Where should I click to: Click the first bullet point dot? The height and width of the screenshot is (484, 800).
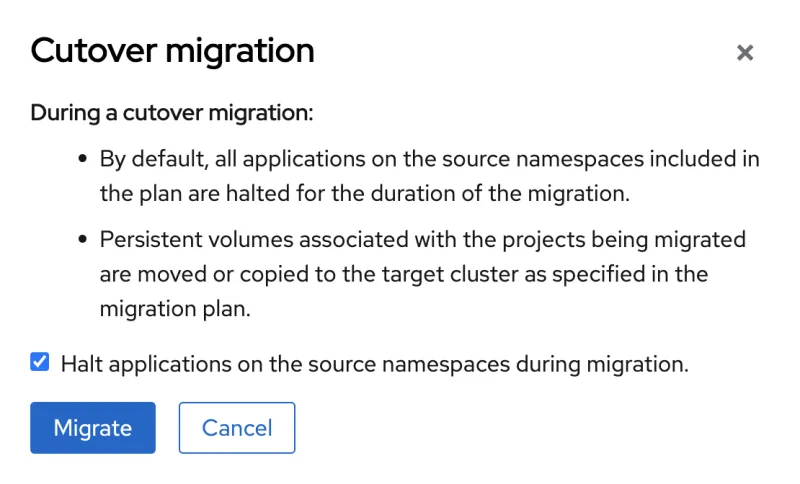83,160
